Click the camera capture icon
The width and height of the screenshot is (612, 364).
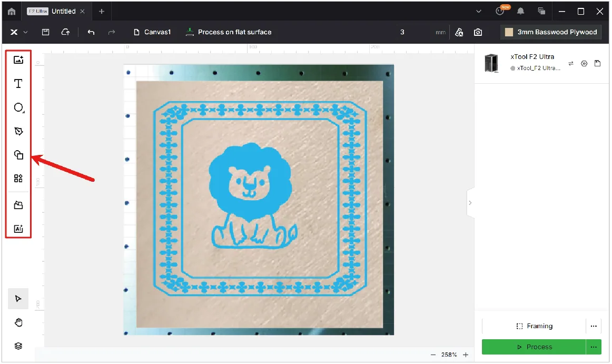(478, 33)
